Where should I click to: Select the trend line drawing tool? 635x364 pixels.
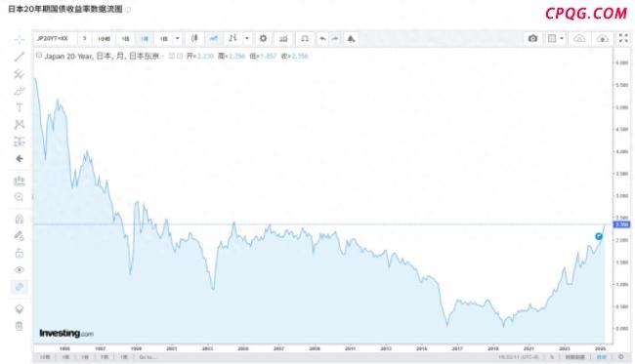click(x=19, y=57)
